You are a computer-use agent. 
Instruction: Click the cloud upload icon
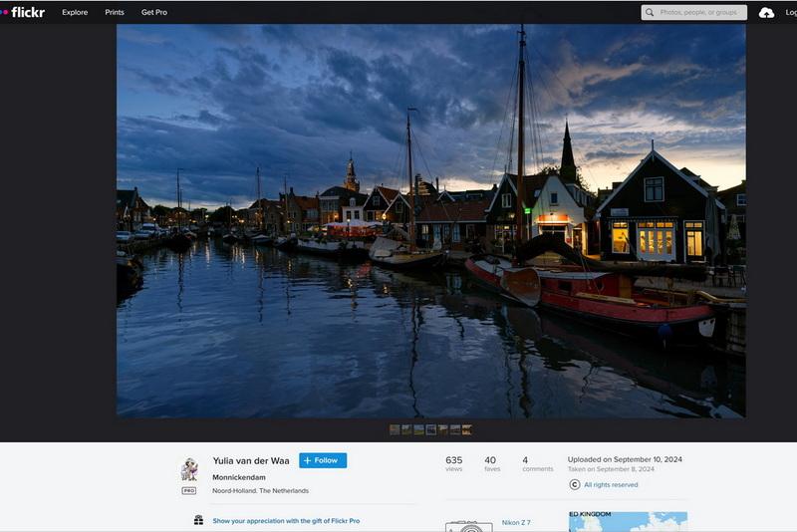pos(766,13)
